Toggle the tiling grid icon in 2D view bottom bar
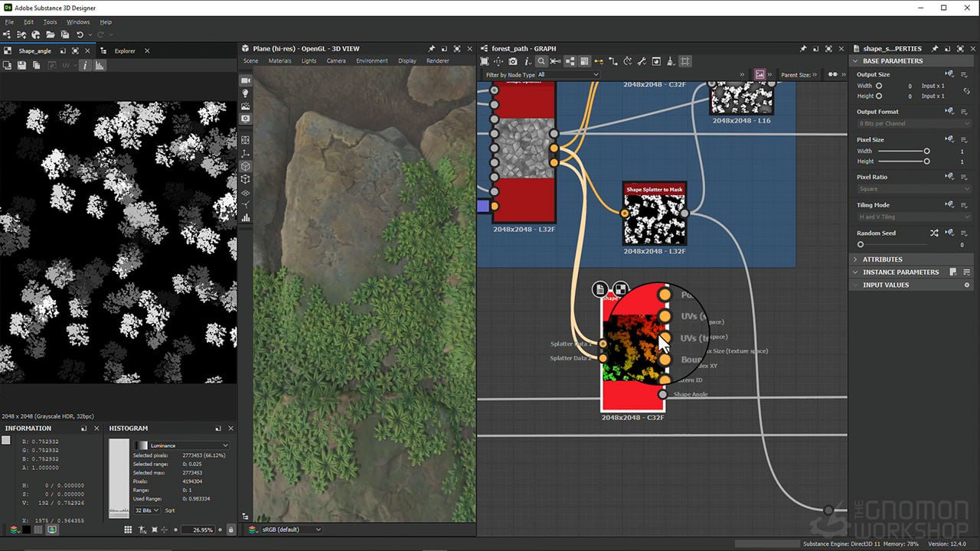The image size is (980, 551). coord(128,530)
